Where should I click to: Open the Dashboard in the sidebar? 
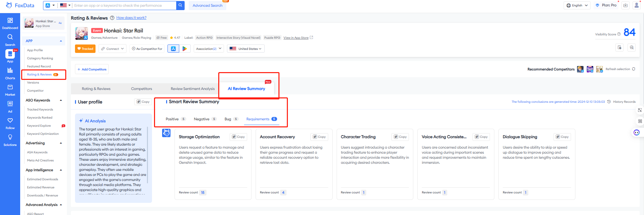coord(10,23)
